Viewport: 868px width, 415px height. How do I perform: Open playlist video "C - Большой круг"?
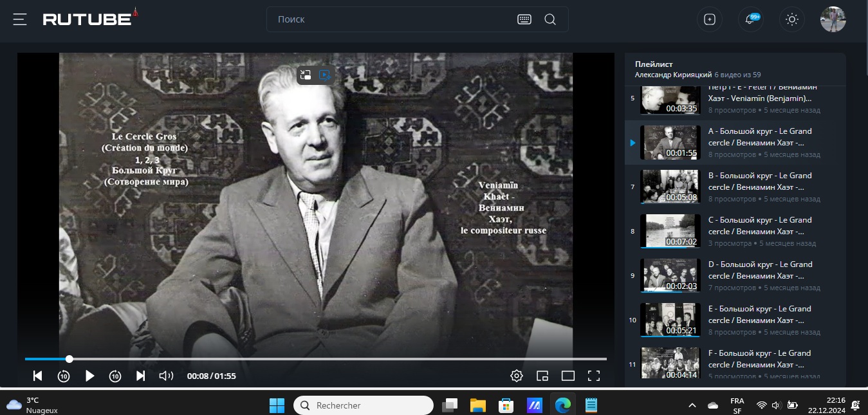tap(759, 225)
